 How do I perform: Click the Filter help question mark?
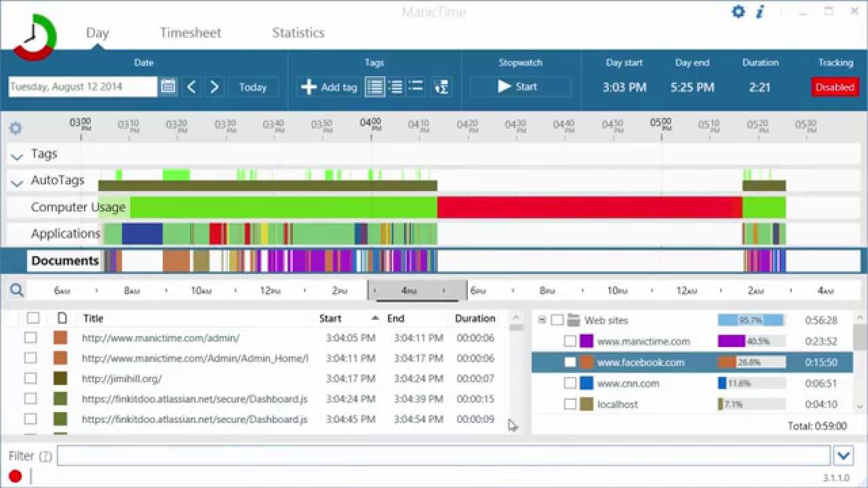pyautogui.click(x=45, y=456)
